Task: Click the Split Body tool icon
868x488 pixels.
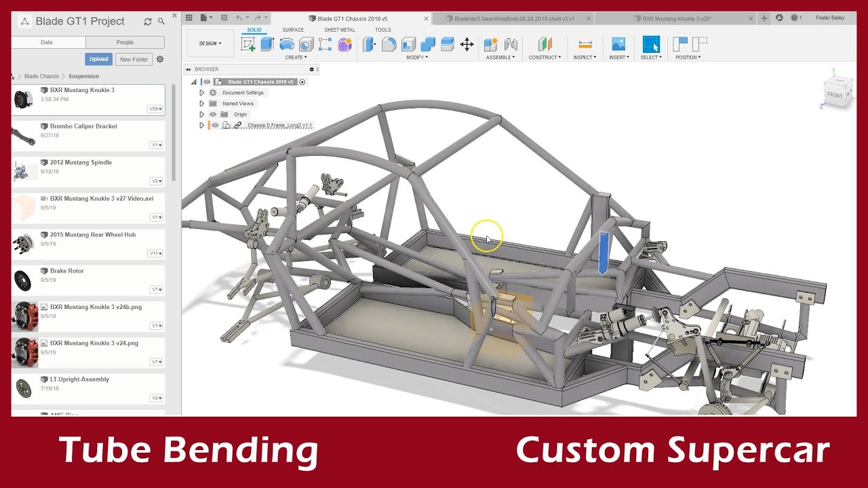Action: [447, 45]
